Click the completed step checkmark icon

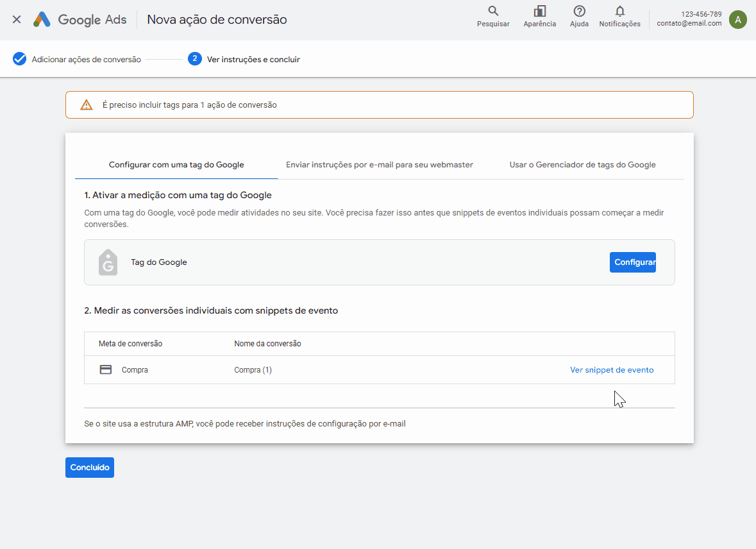pos(19,59)
